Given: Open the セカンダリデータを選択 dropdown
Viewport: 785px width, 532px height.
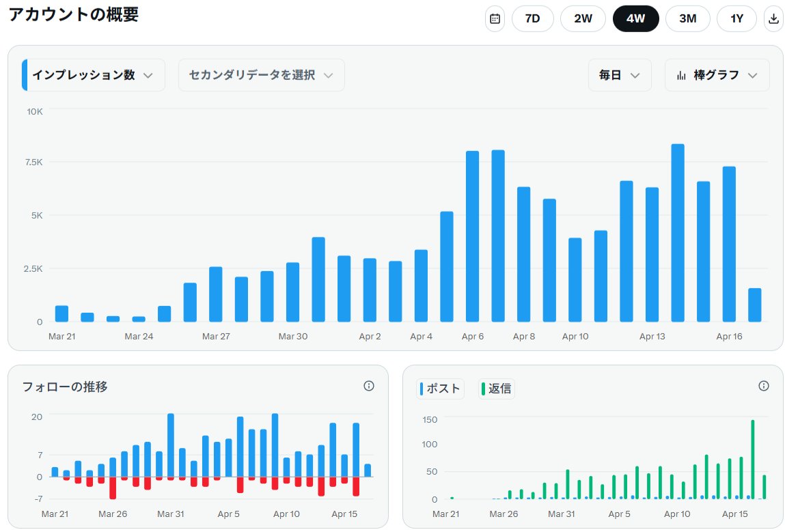Looking at the screenshot, I should (261, 75).
